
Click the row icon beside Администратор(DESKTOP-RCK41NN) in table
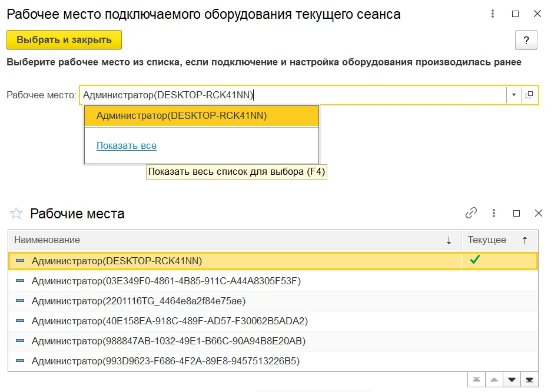[21, 261]
